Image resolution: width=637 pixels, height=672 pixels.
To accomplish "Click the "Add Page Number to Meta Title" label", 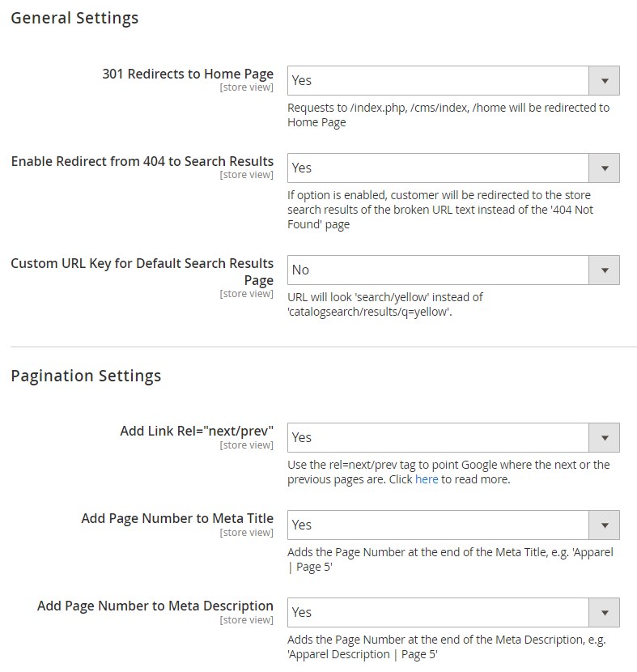I will (x=177, y=518).
